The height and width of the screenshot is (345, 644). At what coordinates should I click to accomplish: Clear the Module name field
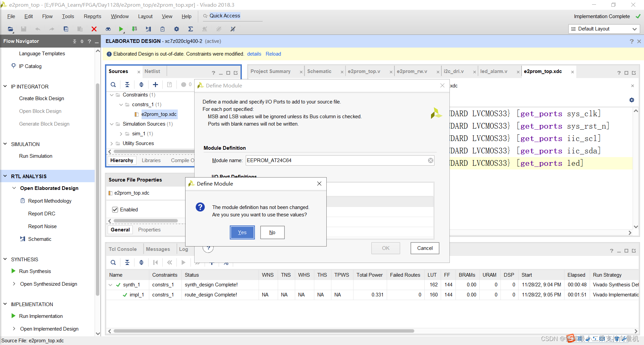click(431, 160)
